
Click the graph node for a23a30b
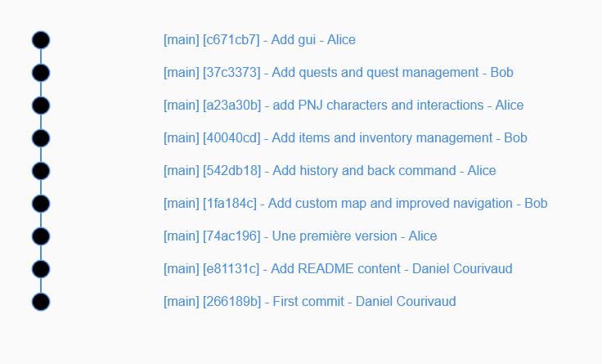(x=41, y=106)
